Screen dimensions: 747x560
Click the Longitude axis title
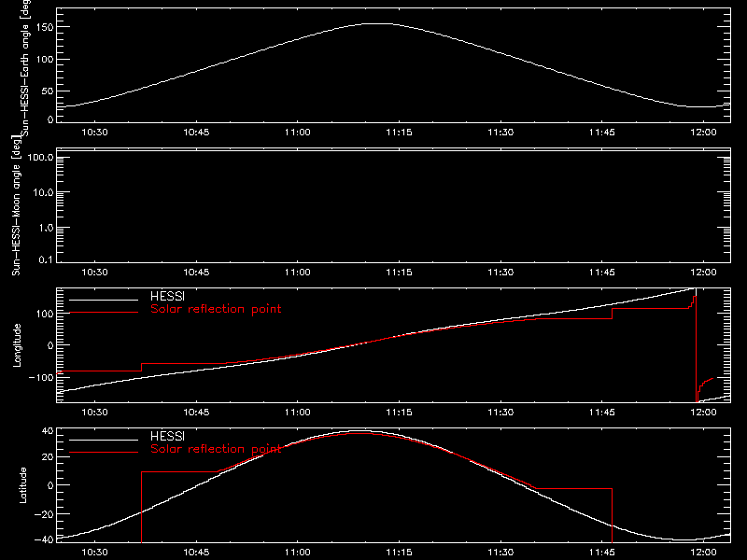(17, 345)
